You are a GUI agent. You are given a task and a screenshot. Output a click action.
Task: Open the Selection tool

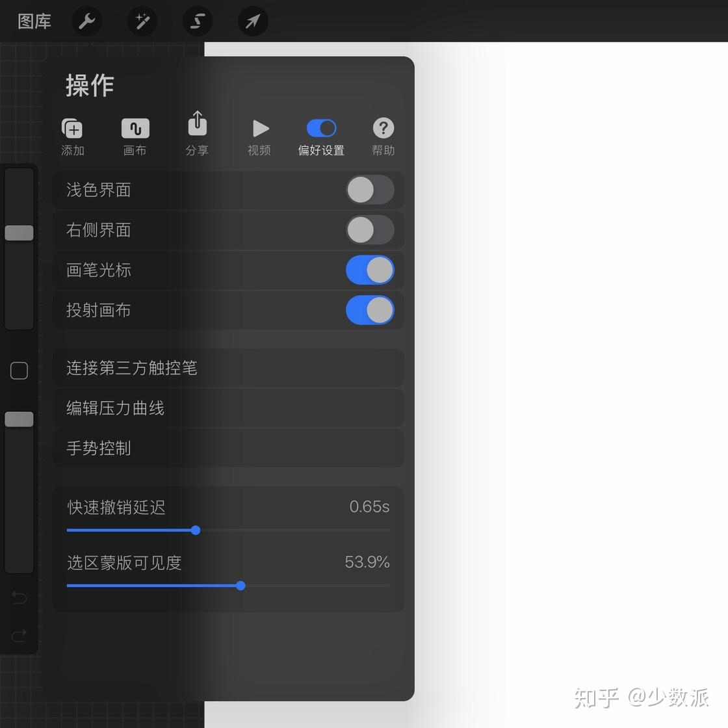[197, 21]
